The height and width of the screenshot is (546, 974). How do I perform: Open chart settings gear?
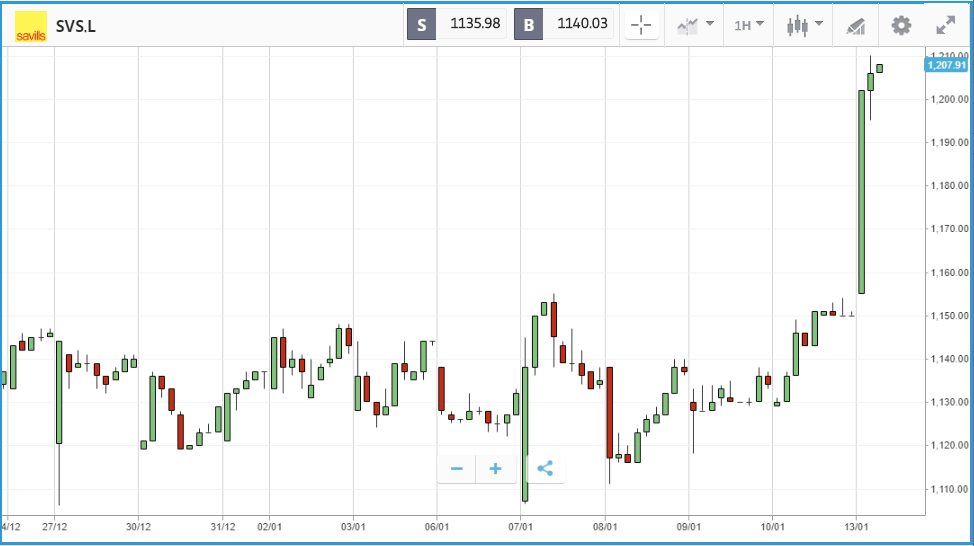pos(901,25)
